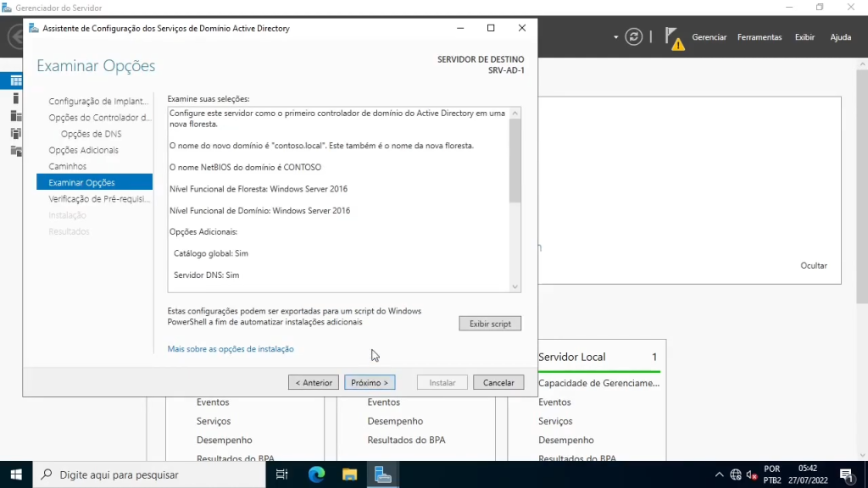Select the File and Storage Services sidebar icon
Viewport: 868px width, 488px height.
coord(16,151)
